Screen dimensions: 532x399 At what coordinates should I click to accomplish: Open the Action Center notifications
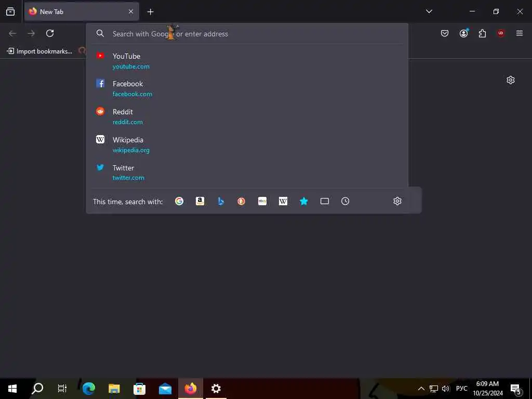click(x=516, y=389)
